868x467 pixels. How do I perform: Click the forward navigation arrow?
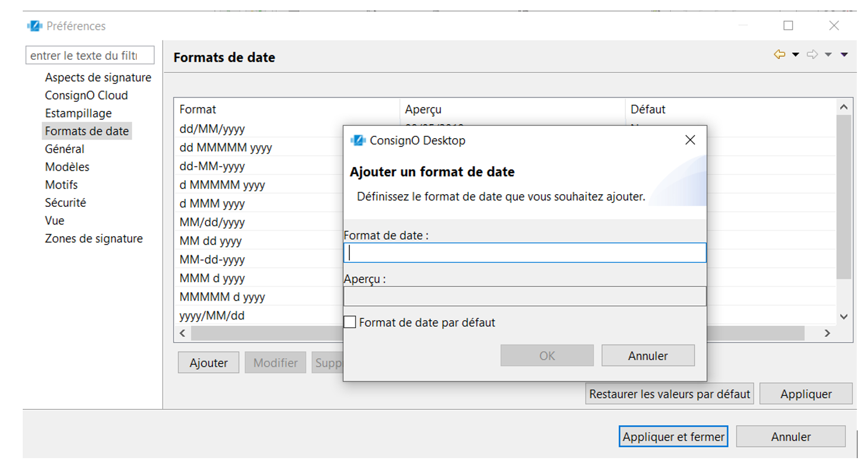coord(813,54)
